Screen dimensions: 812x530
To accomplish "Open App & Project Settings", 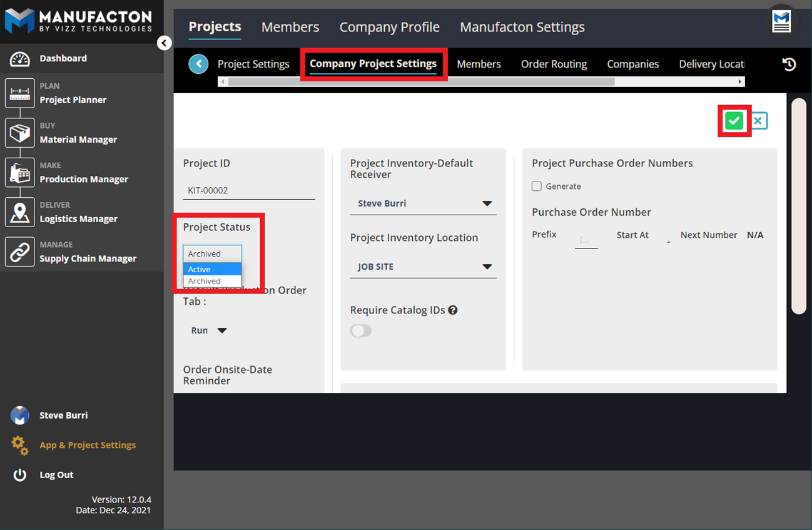I will click(x=87, y=446).
